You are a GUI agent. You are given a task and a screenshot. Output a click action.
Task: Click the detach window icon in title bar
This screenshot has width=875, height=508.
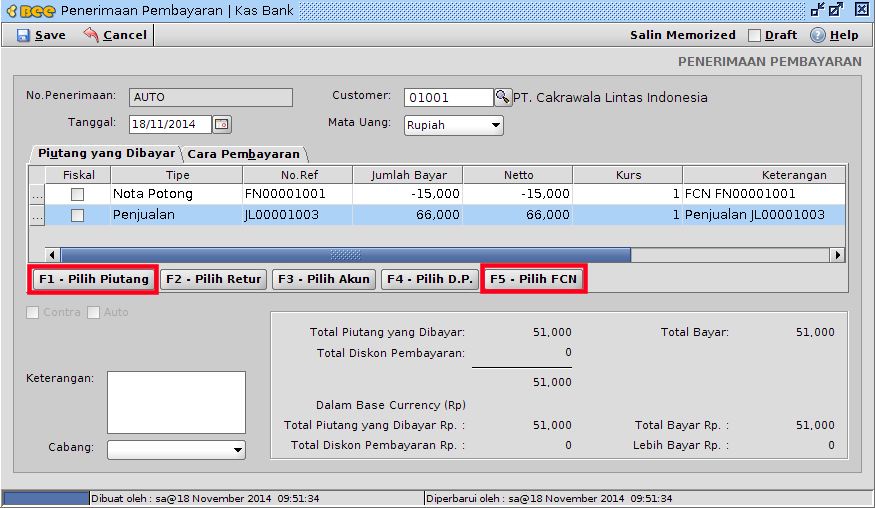(x=818, y=9)
